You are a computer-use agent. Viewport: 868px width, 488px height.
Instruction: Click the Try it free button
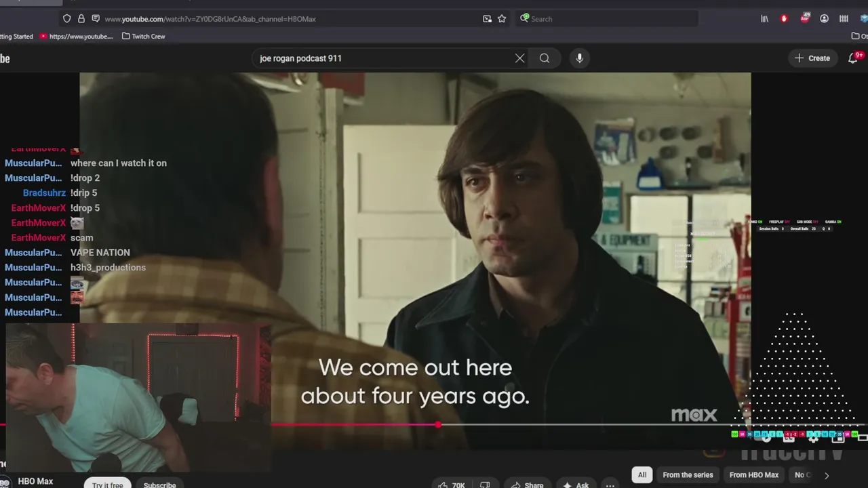click(x=108, y=485)
